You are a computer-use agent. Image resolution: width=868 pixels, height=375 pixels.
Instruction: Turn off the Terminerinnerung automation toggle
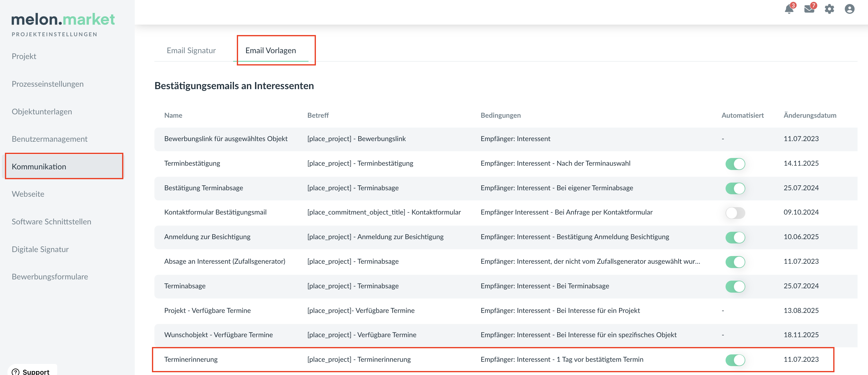click(x=735, y=360)
